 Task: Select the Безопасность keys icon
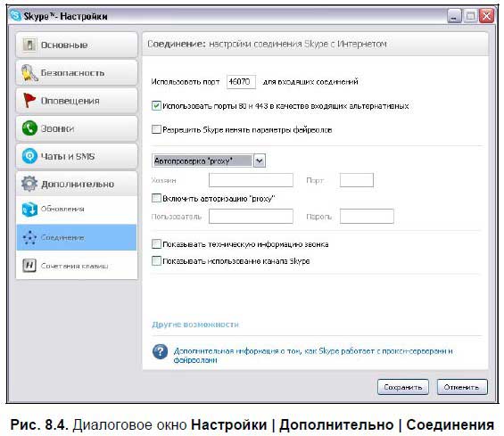point(29,72)
